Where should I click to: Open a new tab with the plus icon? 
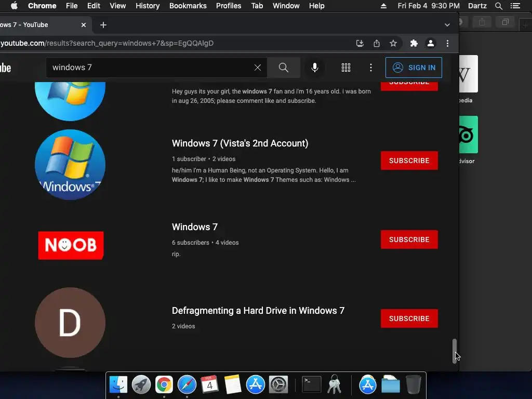[103, 25]
